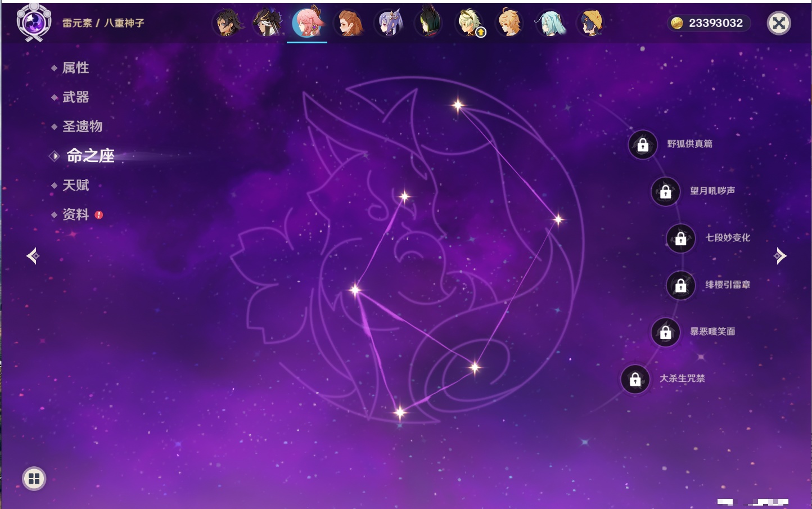Screen dimensions: 812x509
Task: Click the rightmost star of the constellation
Action: 558,219
